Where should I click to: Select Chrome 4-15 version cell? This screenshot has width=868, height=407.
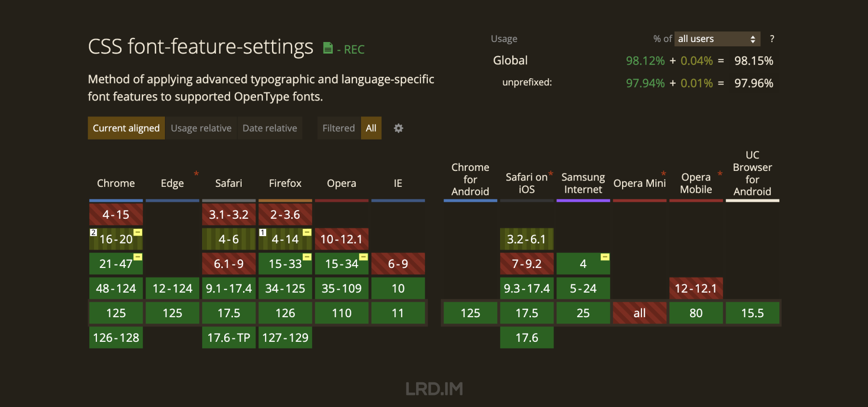pyautogui.click(x=116, y=214)
